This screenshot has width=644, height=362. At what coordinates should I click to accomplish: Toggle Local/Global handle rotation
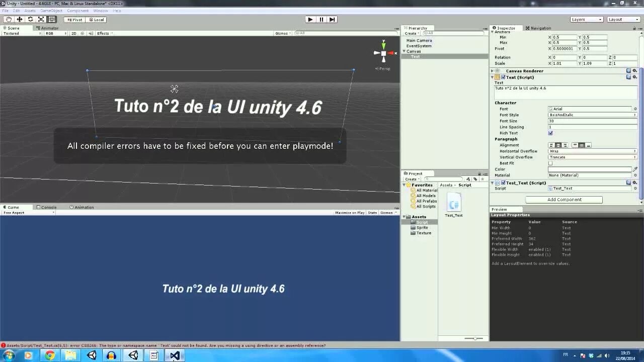pyautogui.click(x=96, y=20)
